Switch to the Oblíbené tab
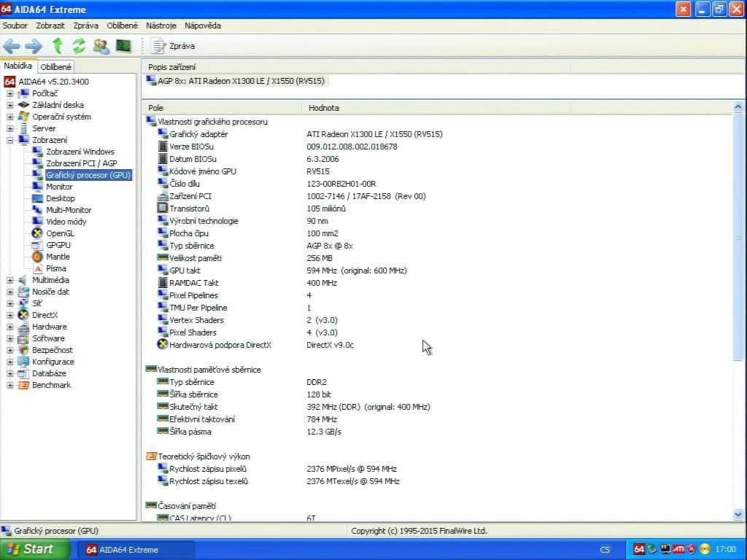The height and width of the screenshot is (560, 747). tap(55, 67)
